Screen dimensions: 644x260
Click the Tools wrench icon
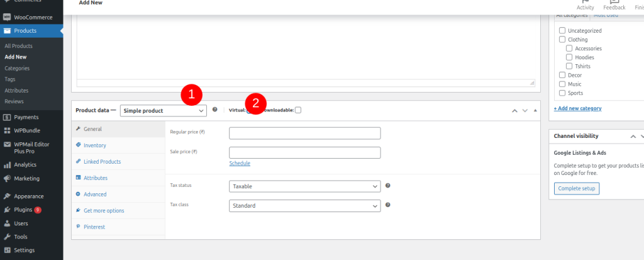tap(6, 237)
